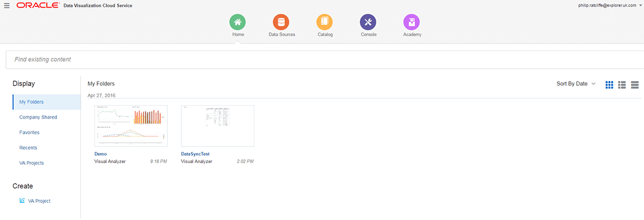The height and width of the screenshot is (220, 644).
Task: Click the Apr 27, 2016 date header
Action: click(101, 95)
